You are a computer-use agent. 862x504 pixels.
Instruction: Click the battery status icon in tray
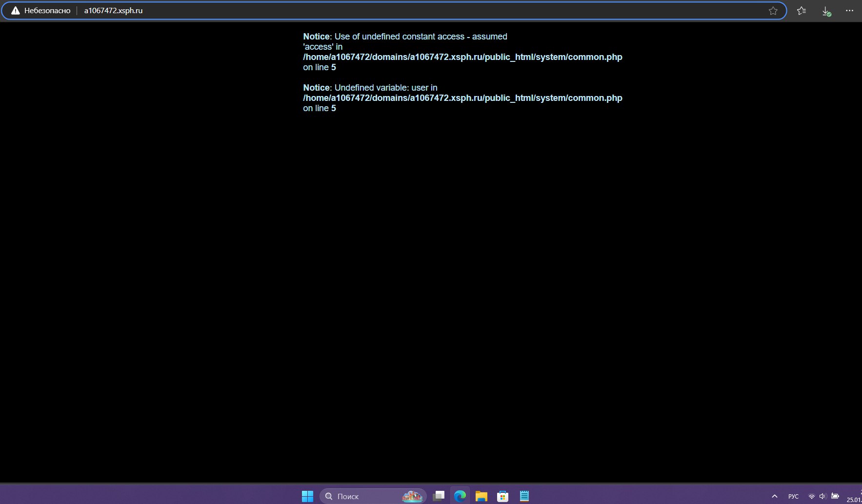(x=835, y=496)
